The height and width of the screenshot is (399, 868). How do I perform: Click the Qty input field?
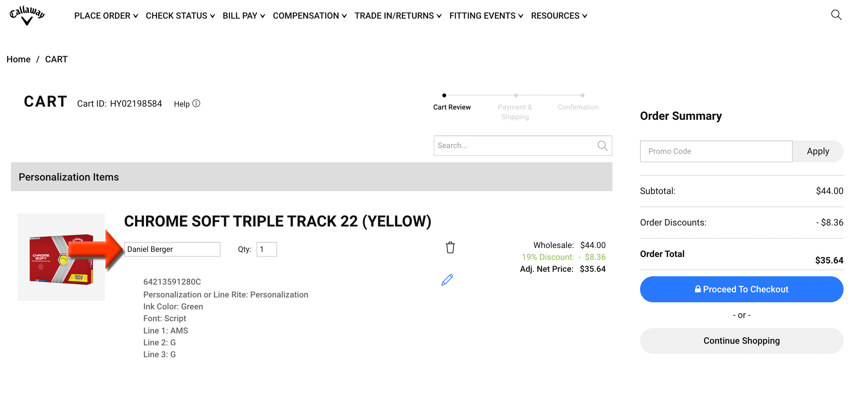(267, 249)
